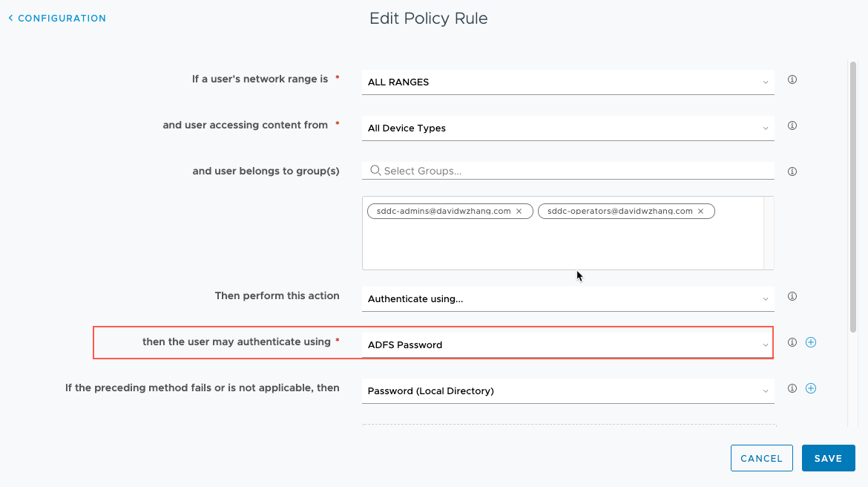Remove sddc-operators@davidwzhang.com group tag

coord(700,212)
